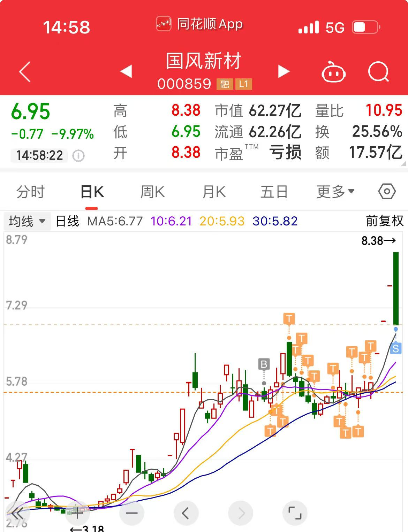This screenshot has width=408, height=532.
Task: Tap the search magnifier icon
Action: click(x=378, y=72)
